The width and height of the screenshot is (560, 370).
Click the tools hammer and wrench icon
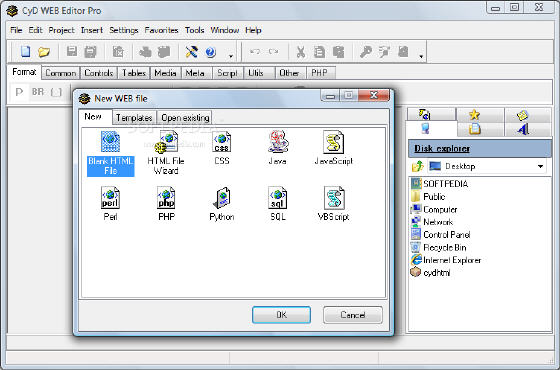coord(191,52)
